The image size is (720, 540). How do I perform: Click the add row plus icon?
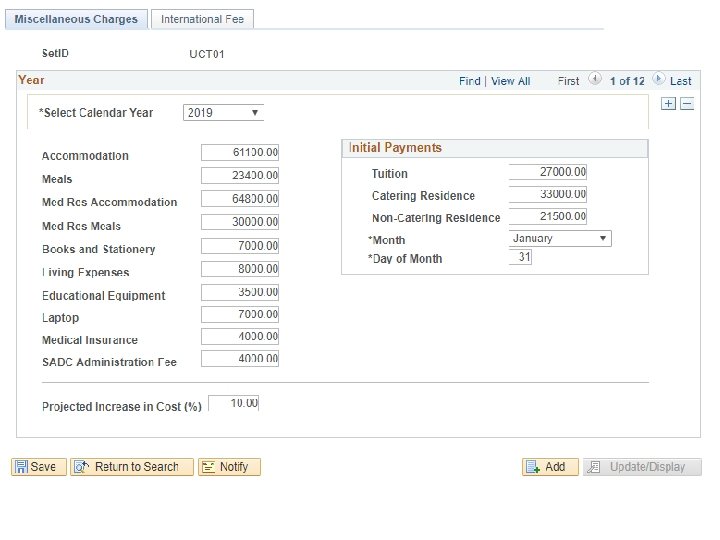pyautogui.click(x=669, y=104)
